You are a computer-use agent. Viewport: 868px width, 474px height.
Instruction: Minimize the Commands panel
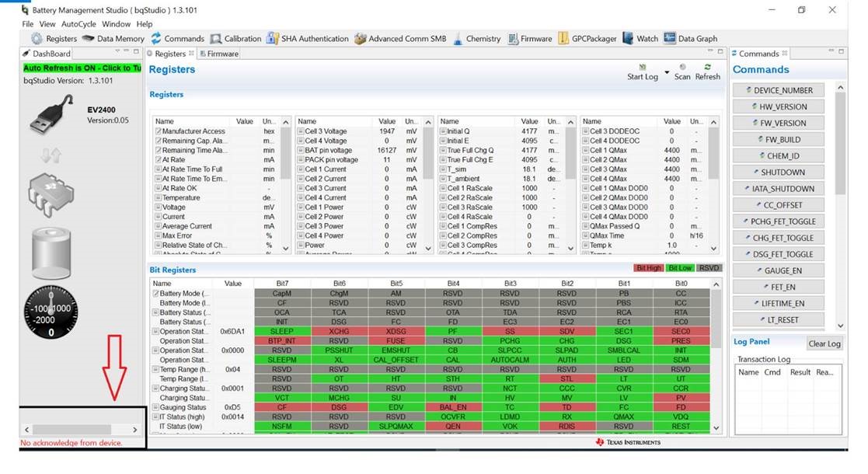point(831,51)
